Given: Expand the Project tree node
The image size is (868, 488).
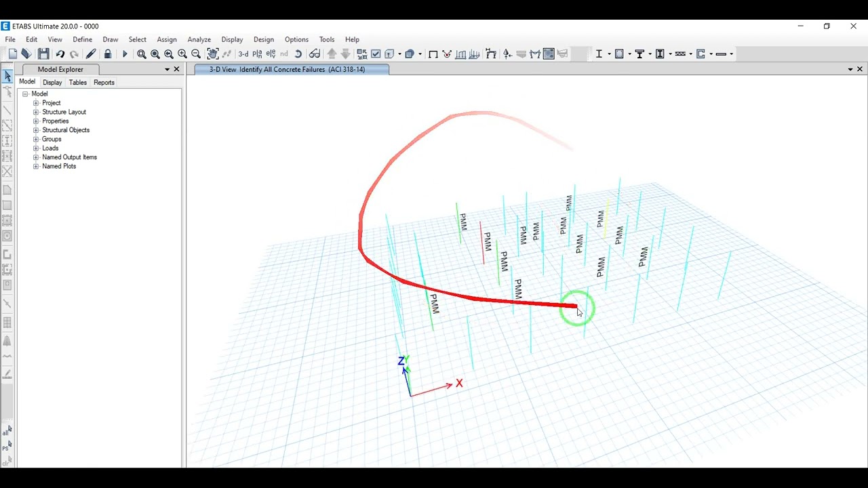Looking at the screenshot, I should tap(36, 103).
